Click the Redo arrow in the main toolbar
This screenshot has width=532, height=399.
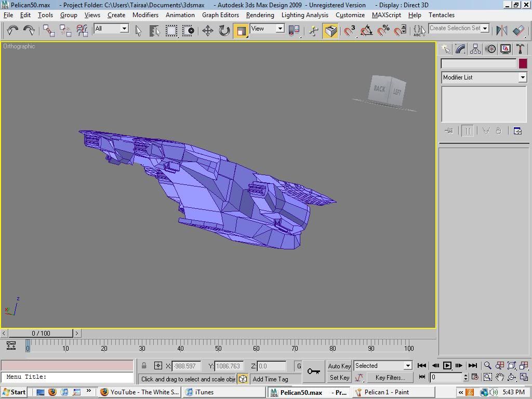(29, 31)
